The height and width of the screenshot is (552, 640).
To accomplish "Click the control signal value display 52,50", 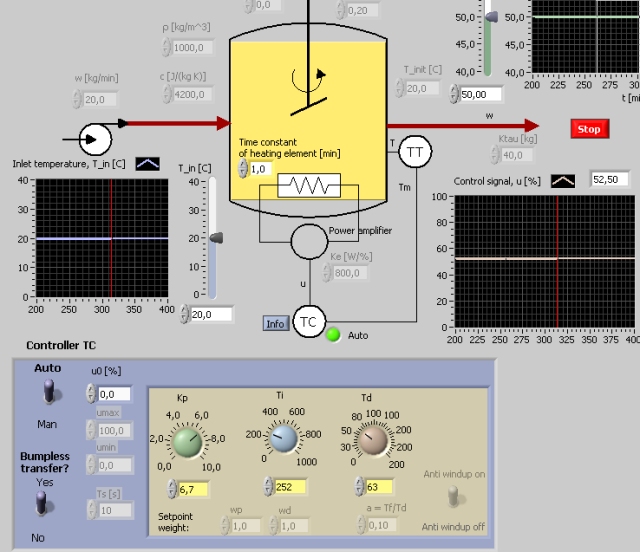I will [609, 179].
